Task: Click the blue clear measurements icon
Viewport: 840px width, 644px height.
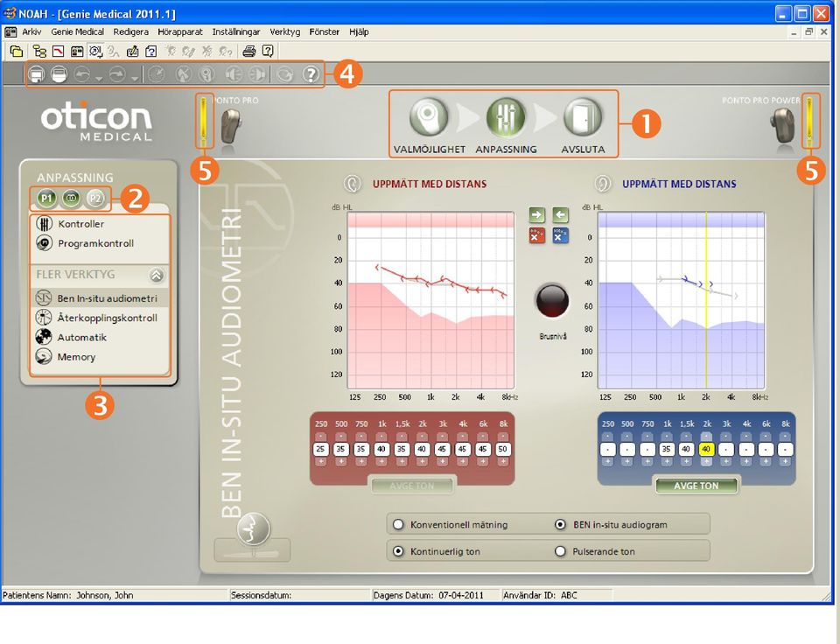Action: pos(560,235)
